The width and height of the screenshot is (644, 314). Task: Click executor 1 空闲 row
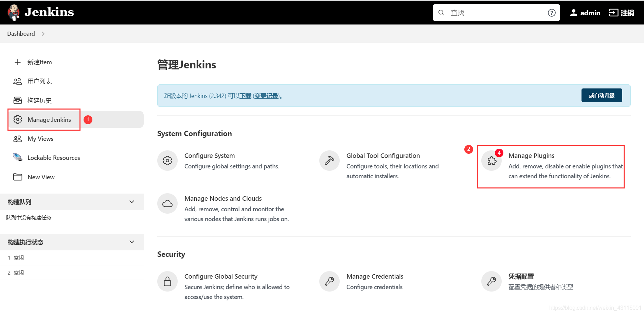pyautogui.click(x=72, y=258)
